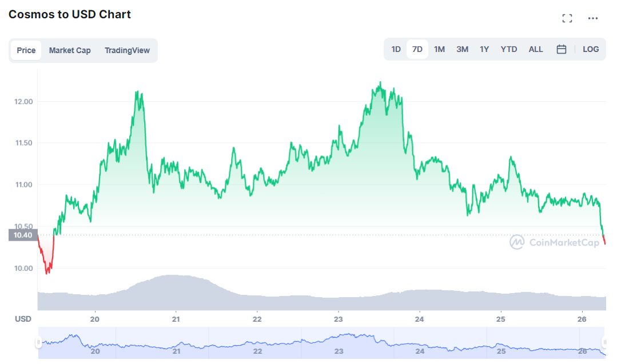Select the ALL time range
Image resolution: width=617 pixels, height=364 pixels.
(x=536, y=49)
